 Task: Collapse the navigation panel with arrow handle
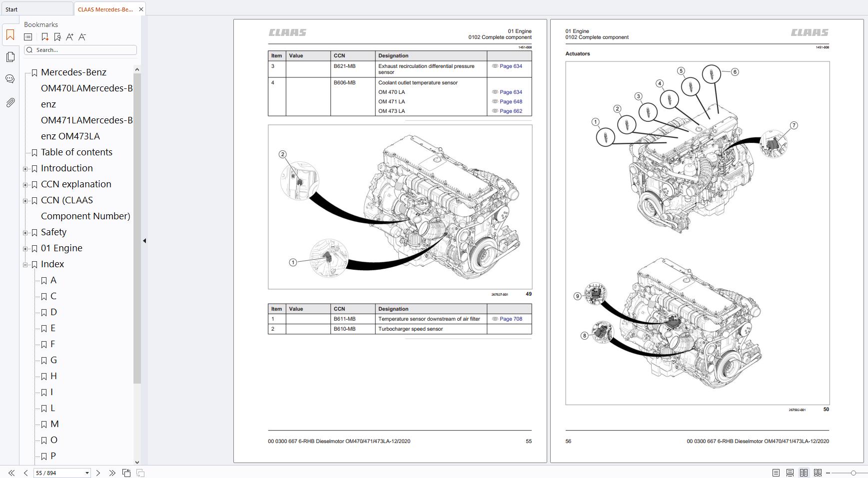point(144,241)
